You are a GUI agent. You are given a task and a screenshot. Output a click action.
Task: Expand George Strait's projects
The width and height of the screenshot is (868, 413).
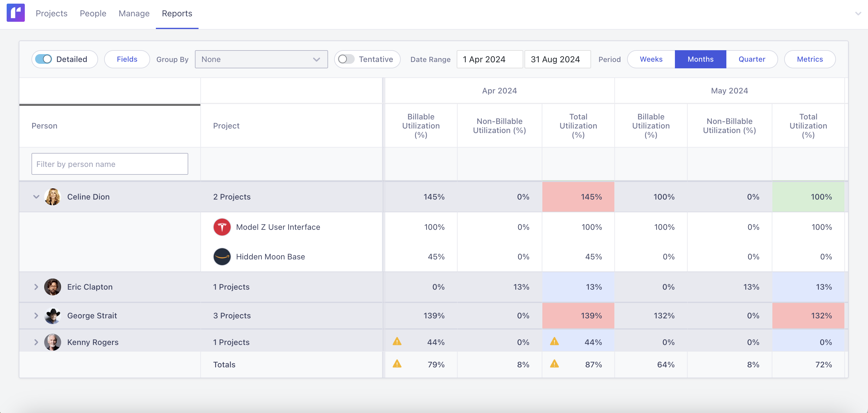tap(36, 315)
